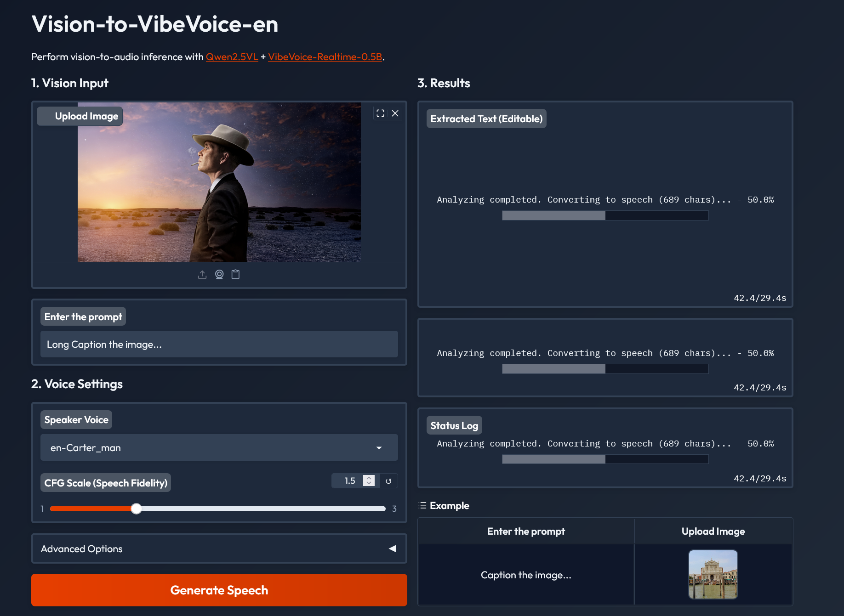Click the CFG Scale stepper arrows
Image resolution: width=844 pixels, height=616 pixels.
pyautogui.click(x=369, y=480)
